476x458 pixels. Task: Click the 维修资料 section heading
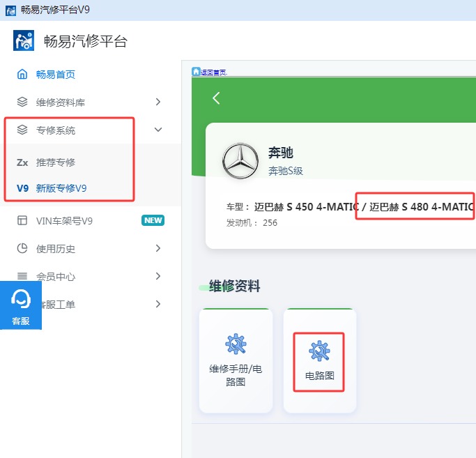click(x=234, y=286)
